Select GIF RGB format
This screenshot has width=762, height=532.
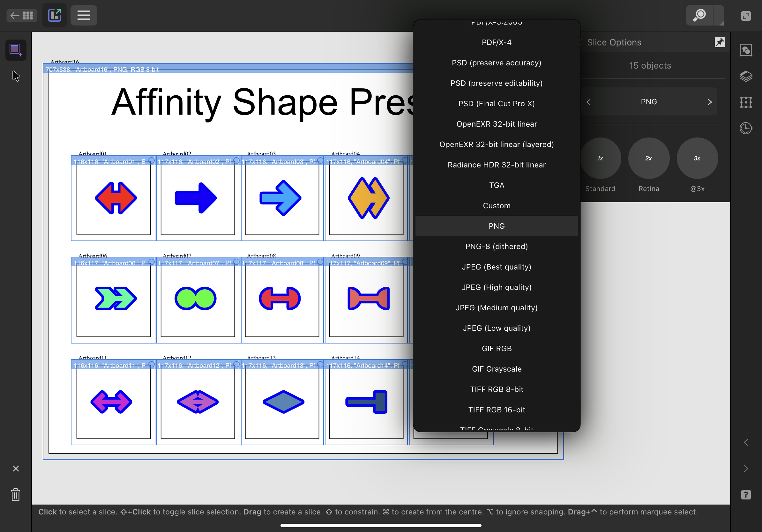[x=497, y=348]
